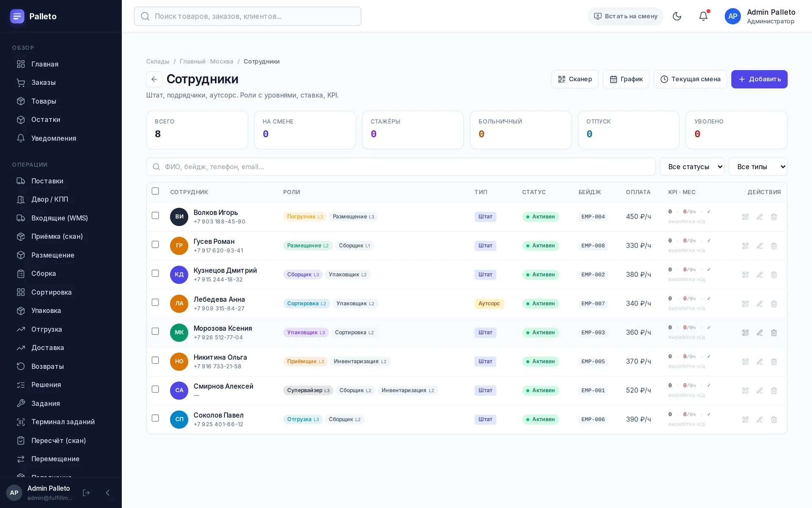
Task: Expand the Все типы filter
Action: click(758, 167)
